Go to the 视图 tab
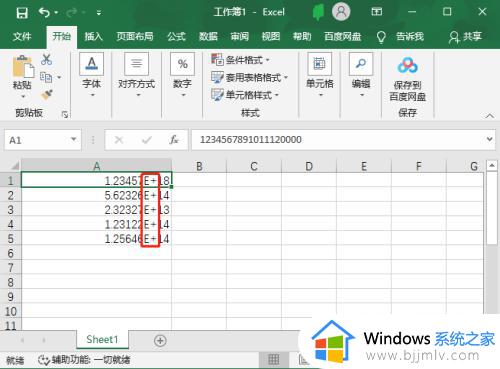The width and height of the screenshot is (500, 369). point(271,36)
